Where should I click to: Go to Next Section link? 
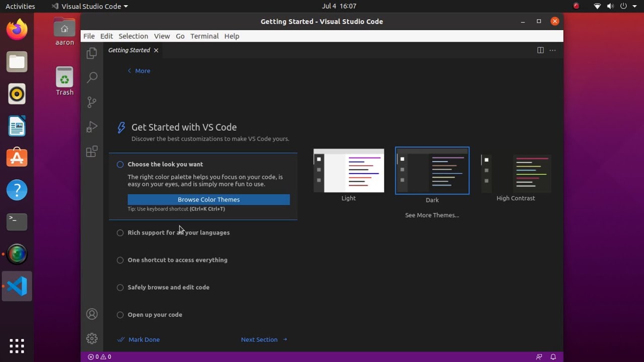click(264, 340)
